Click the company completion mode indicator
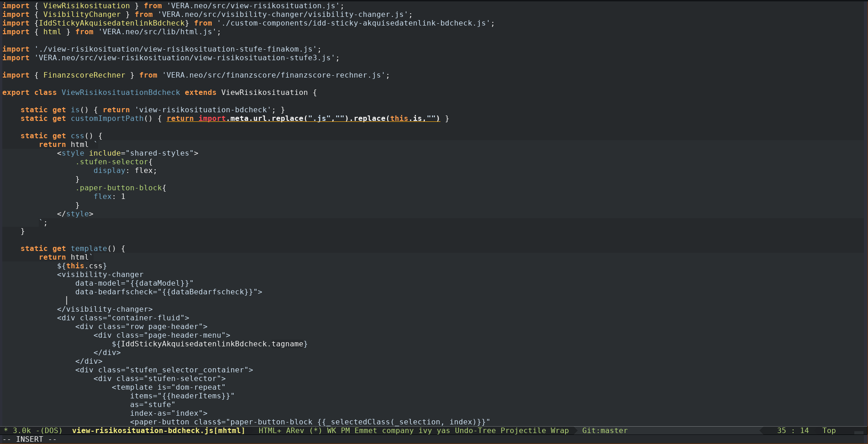 pyautogui.click(x=398, y=430)
